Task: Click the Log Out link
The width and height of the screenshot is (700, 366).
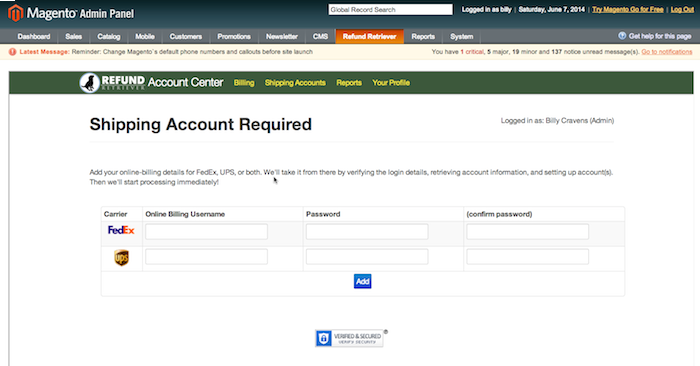Action: click(682, 9)
